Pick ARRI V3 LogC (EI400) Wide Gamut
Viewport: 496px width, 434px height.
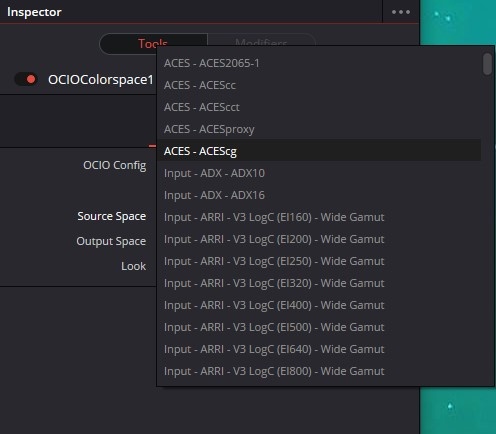pyautogui.click(x=319, y=305)
